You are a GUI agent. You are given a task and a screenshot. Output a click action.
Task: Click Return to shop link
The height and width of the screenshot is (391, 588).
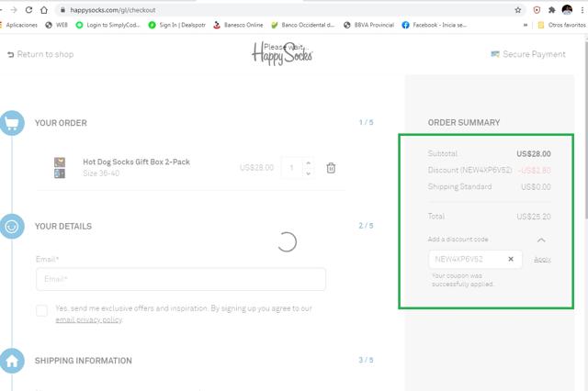pos(40,54)
